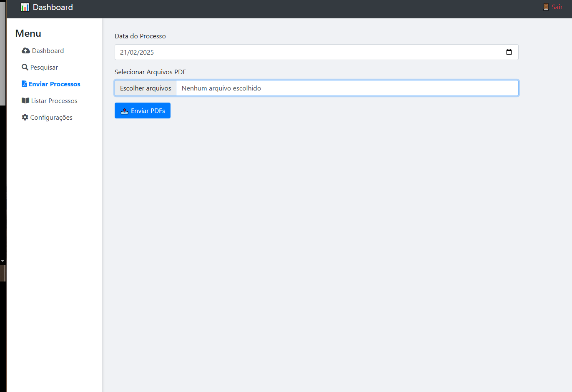Image resolution: width=572 pixels, height=392 pixels.
Task: Click the gear icon for Configurações
Action: (25, 117)
